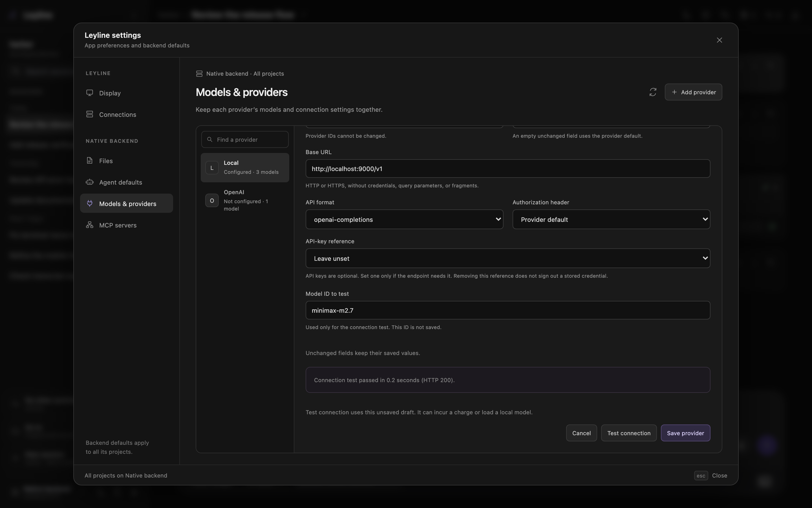812x508 pixels.
Task: Open Files settings section
Action: pyautogui.click(x=127, y=161)
